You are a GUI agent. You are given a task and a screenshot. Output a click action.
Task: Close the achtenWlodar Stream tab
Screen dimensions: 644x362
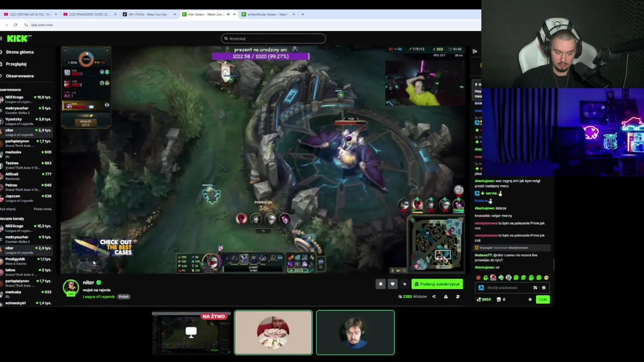point(293,14)
